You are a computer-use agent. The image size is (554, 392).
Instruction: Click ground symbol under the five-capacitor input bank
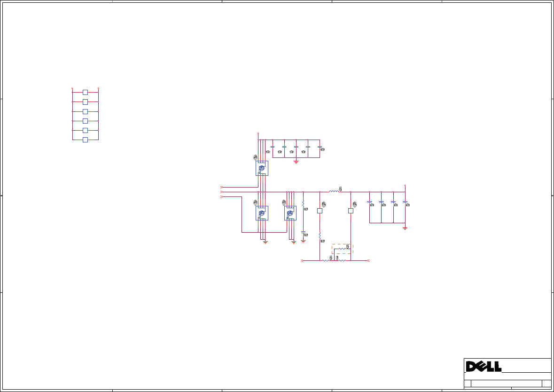(x=296, y=162)
